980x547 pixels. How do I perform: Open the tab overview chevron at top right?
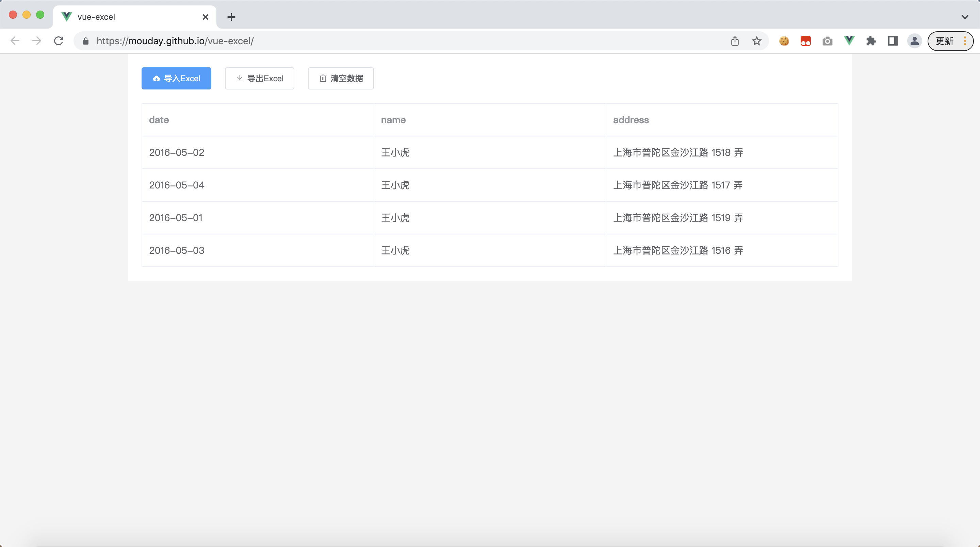pyautogui.click(x=965, y=17)
